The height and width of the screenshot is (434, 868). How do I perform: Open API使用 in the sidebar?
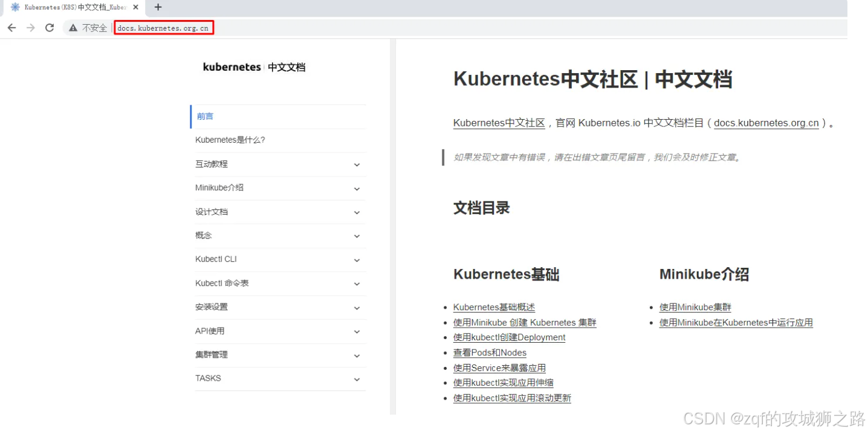pos(210,331)
